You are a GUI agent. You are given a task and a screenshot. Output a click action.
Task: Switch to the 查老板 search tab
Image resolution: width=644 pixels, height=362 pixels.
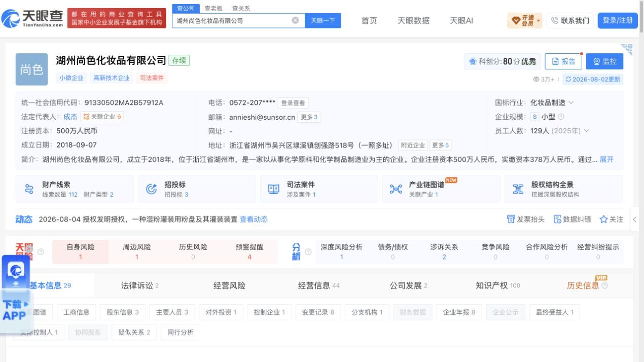tap(213, 8)
